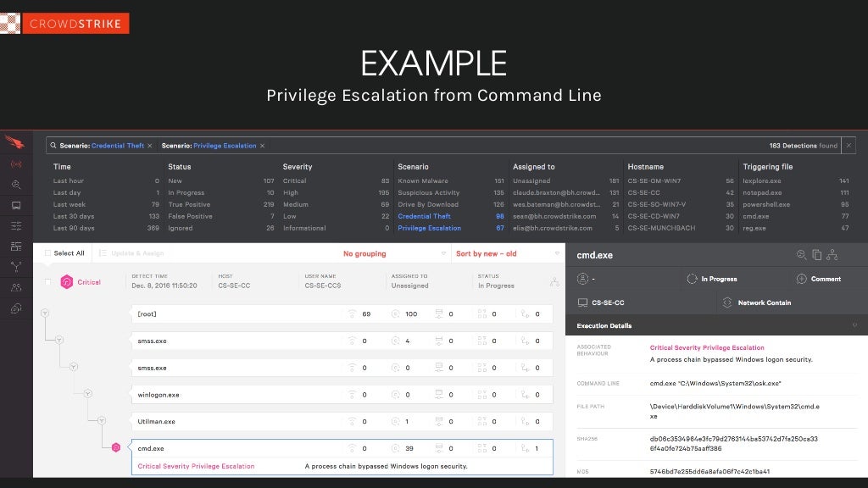
Task: Click the 163 Detections found count
Action: (803, 146)
